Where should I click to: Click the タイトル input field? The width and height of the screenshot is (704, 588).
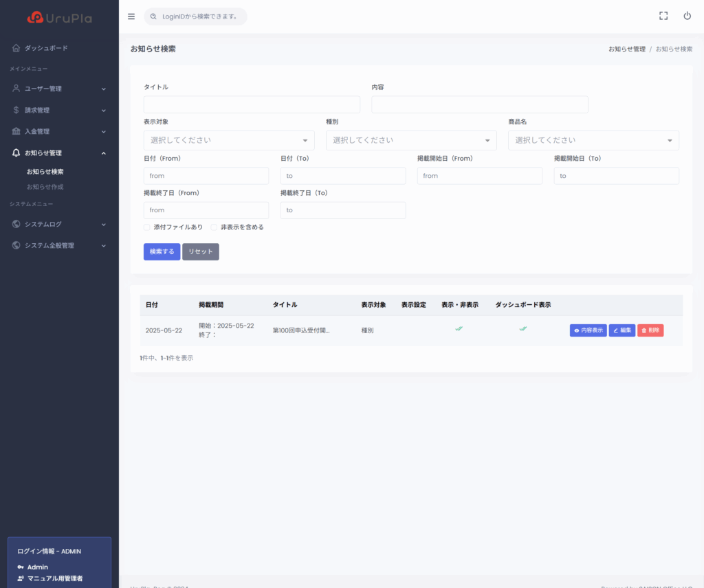(x=252, y=104)
